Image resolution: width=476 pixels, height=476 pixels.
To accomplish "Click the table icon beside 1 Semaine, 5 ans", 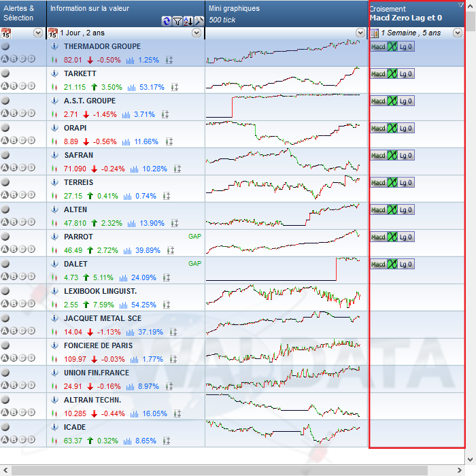I will [375, 33].
